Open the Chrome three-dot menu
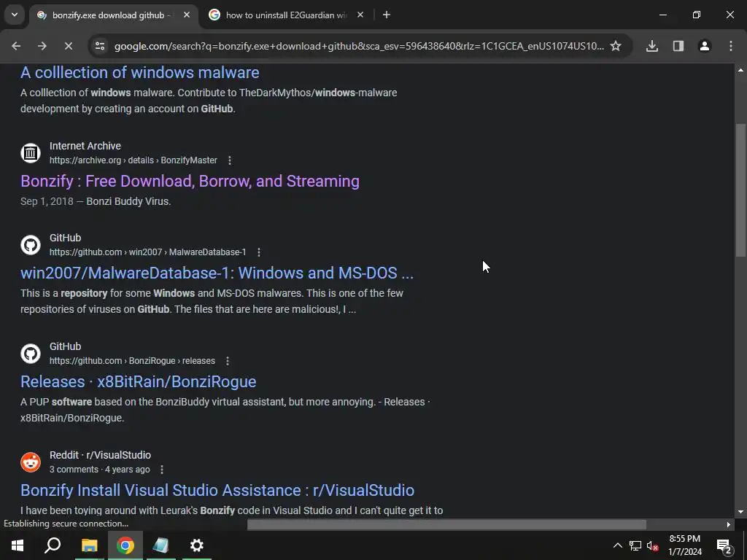747x560 pixels. pyautogui.click(x=731, y=46)
